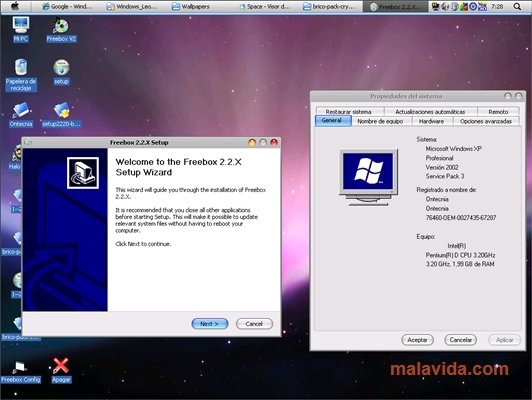Select the Opciones avanzadas tab

(486, 121)
